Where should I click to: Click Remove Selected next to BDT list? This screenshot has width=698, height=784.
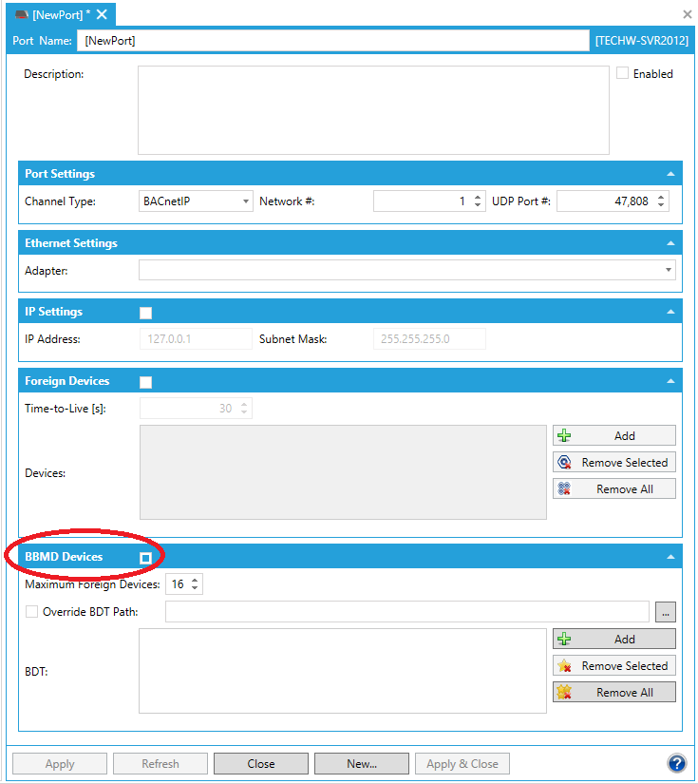point(613,666)
